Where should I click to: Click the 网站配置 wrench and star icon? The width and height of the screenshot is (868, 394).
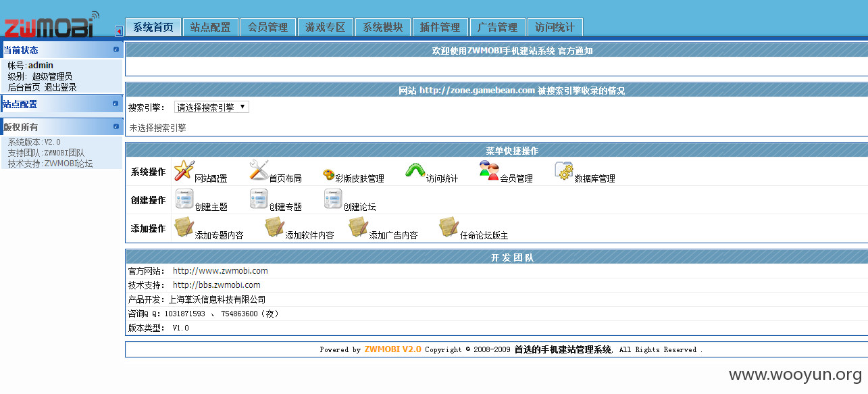click(x=184, y=170)
